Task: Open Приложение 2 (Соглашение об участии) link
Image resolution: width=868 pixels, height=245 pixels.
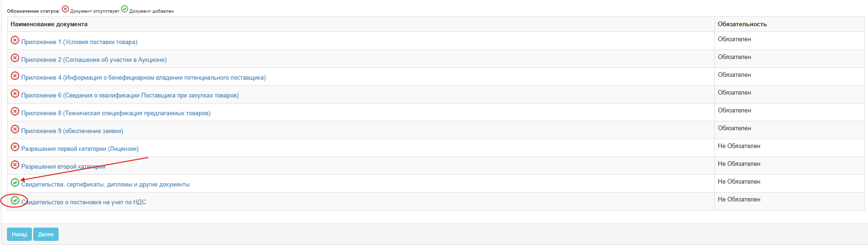Action: 94,60
